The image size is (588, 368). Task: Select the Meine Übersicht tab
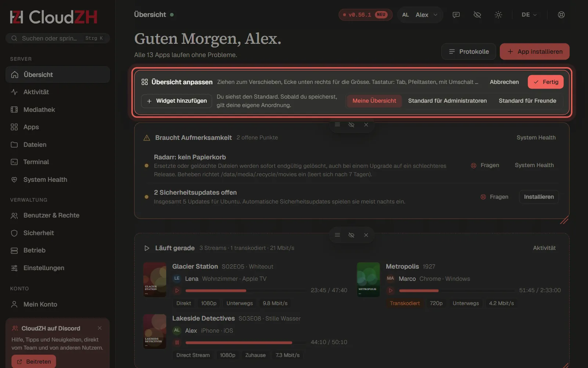point(374,101)
